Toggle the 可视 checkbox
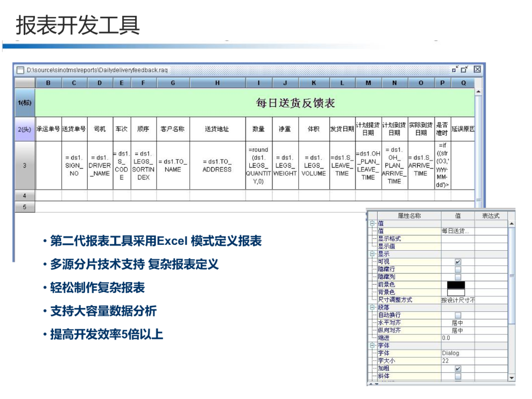This screenshot has height=399, width=532. (458, 262)
